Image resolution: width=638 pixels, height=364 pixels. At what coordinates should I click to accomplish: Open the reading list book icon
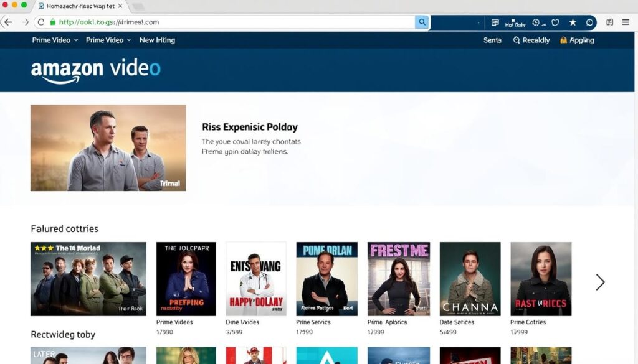point(610,22)
